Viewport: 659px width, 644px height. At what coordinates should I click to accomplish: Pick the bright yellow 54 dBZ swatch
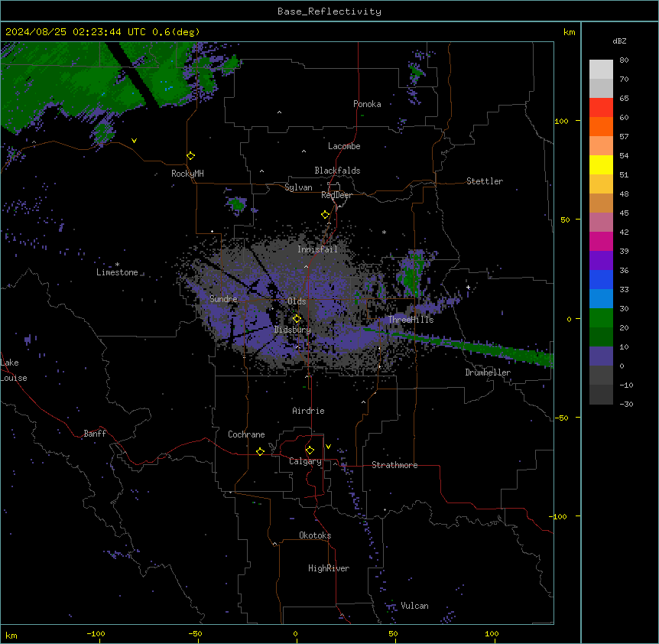click(601, 164)
